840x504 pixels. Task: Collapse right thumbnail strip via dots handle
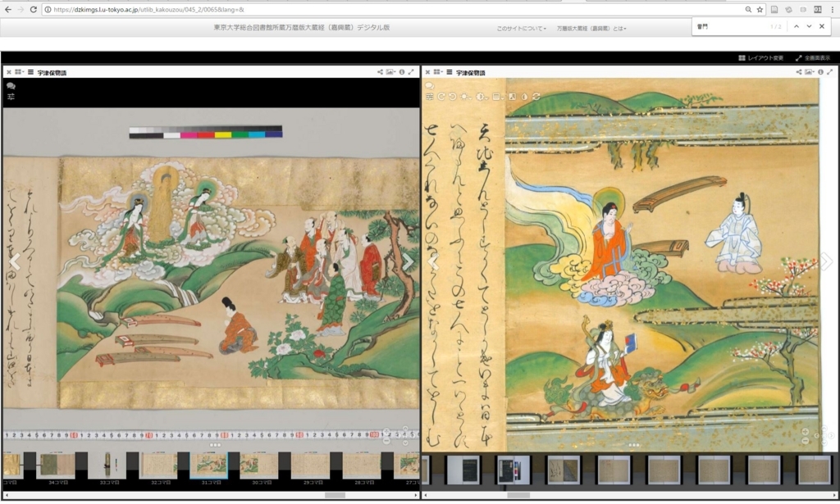634,445
